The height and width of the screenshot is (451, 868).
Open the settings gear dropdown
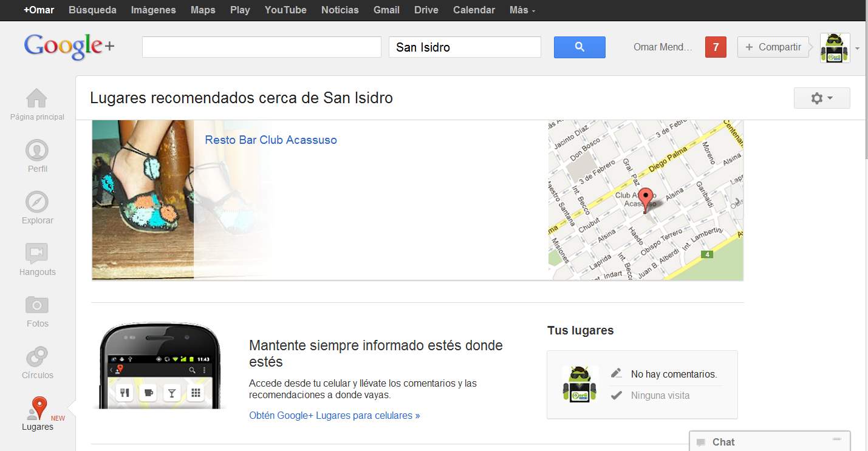(822, 98)
